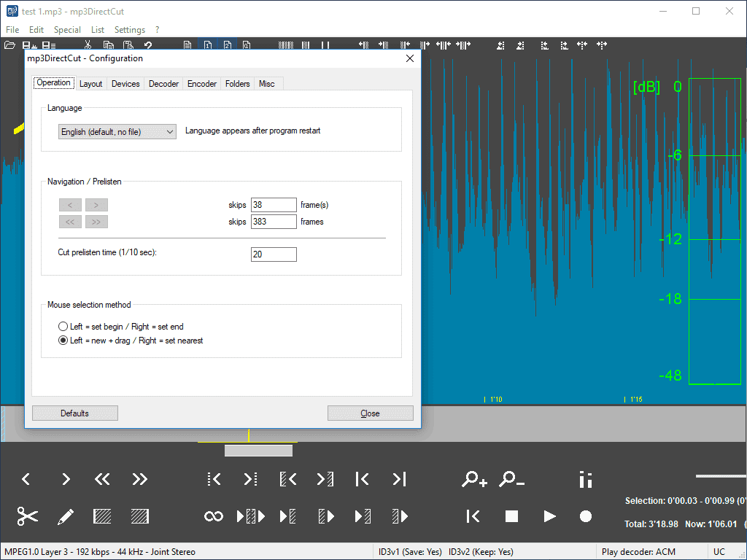
Task: Click the hatched-bar left chevron icon
Action: coord(288,479)
